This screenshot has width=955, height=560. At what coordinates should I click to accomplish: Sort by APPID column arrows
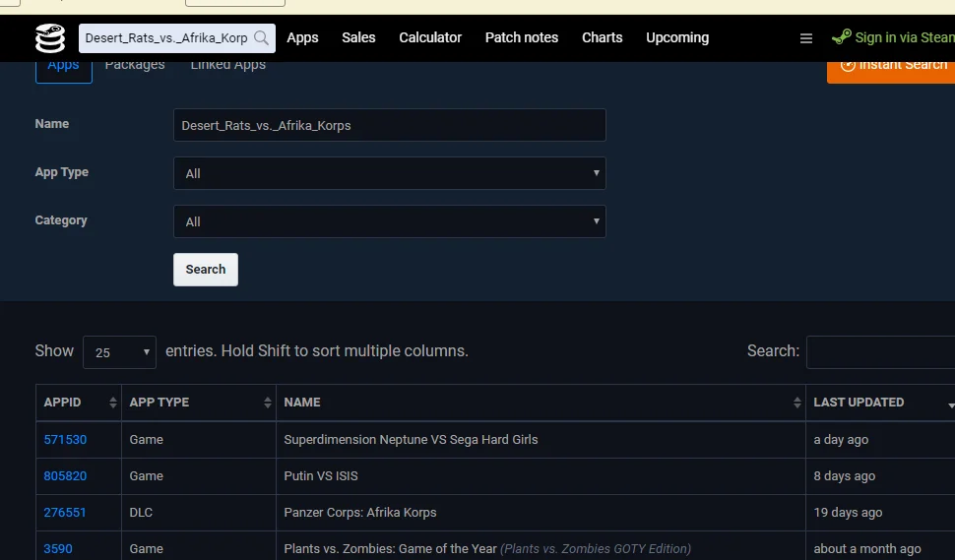(112, 403)
